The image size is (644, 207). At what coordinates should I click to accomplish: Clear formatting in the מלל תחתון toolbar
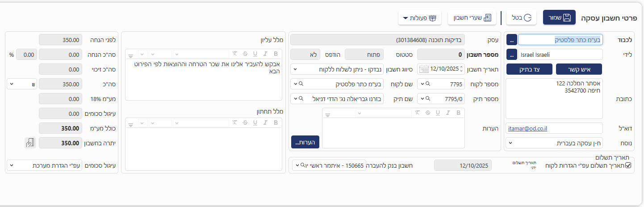click(234, 123)
